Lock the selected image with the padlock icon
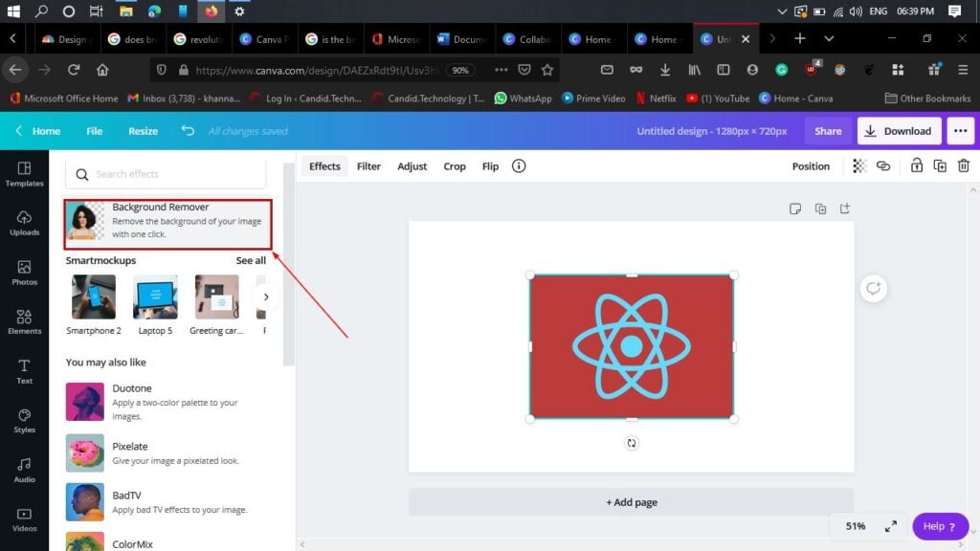This screenshot has height=551, width=980. [x=916, y=165]
